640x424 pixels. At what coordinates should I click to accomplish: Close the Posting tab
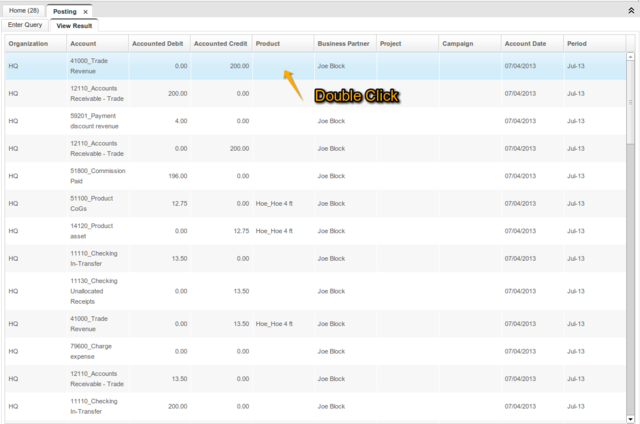coord(85,11)
